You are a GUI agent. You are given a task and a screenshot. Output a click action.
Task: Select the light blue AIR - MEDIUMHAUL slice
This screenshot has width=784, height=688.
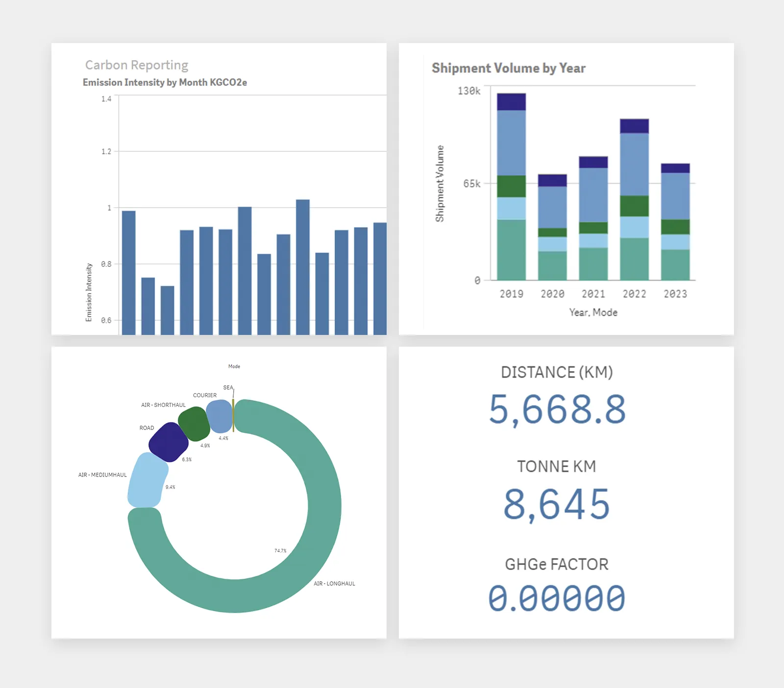pos(147,480)
